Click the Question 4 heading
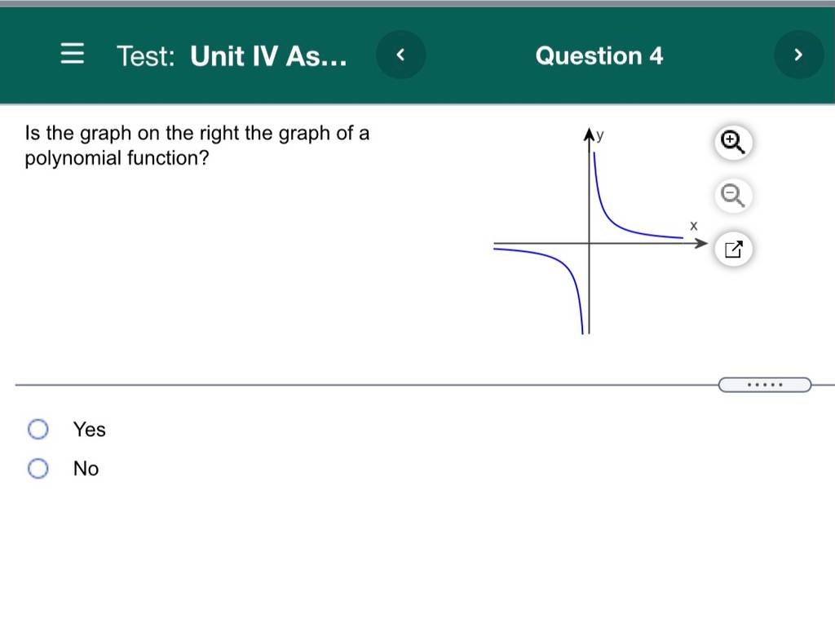 click(x=599, y=56)
